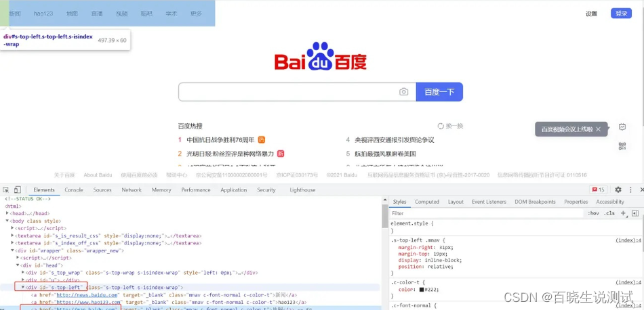Collapse the s-top-left div node

pos(23,288)
